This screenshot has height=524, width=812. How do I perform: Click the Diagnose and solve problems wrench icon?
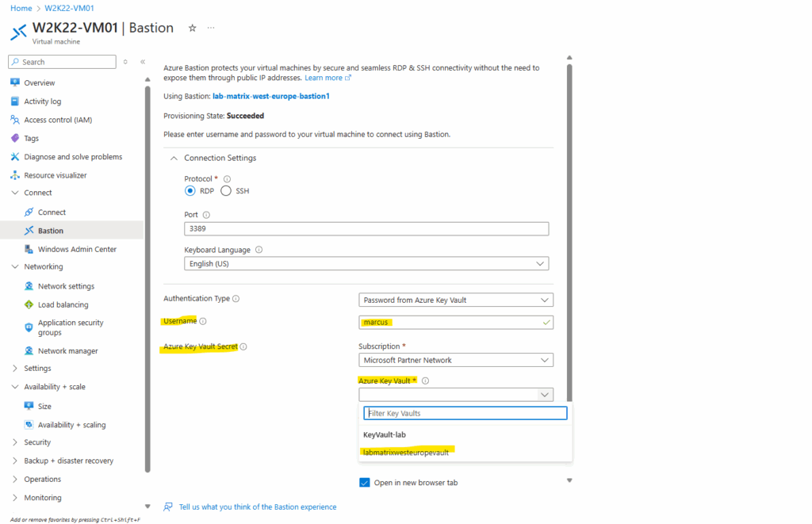pos(15,156)
